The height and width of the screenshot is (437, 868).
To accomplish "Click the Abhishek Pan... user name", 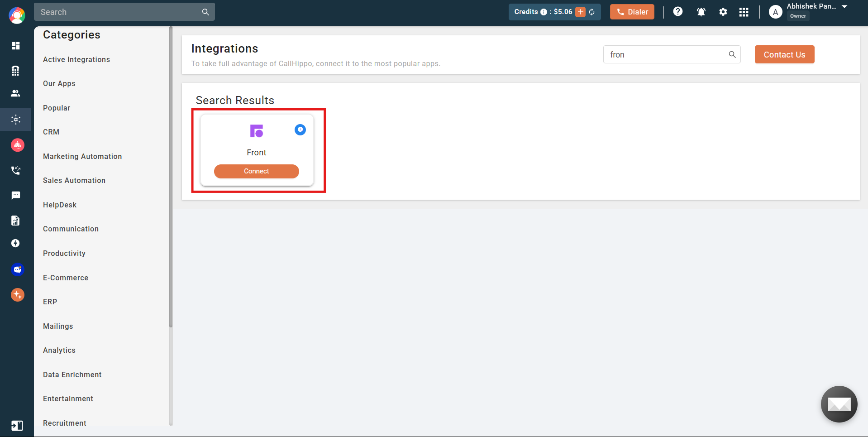I will pos(811,6).
